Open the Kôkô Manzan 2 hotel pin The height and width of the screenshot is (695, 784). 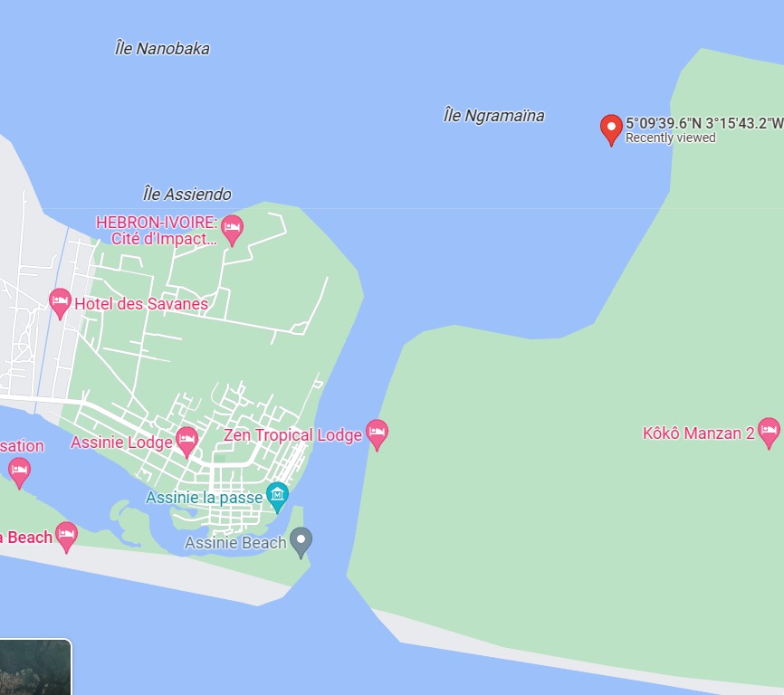(769, 433)
